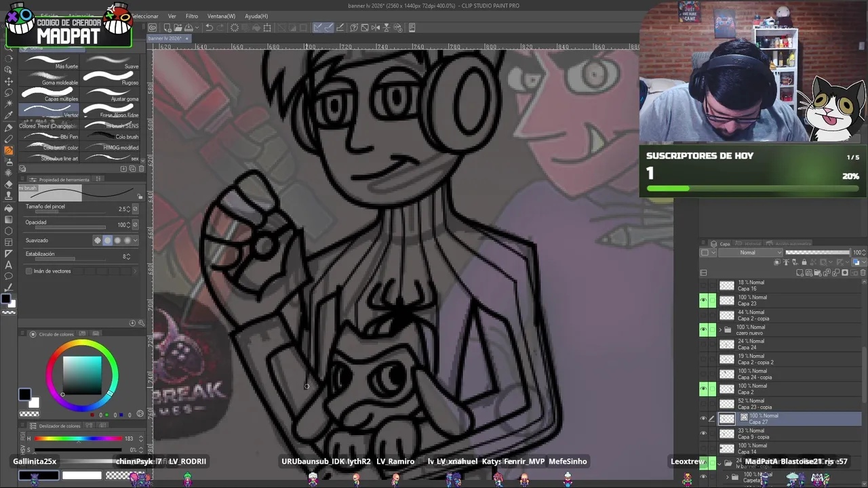The image size is (868, 488).
Task: Choose the Ajustar goma sub tool
Action: point(111,94)
